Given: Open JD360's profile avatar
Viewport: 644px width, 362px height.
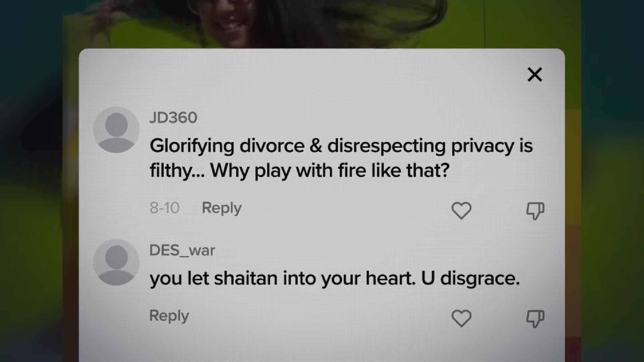Looking at the screenshot, I should pos(116,130).
